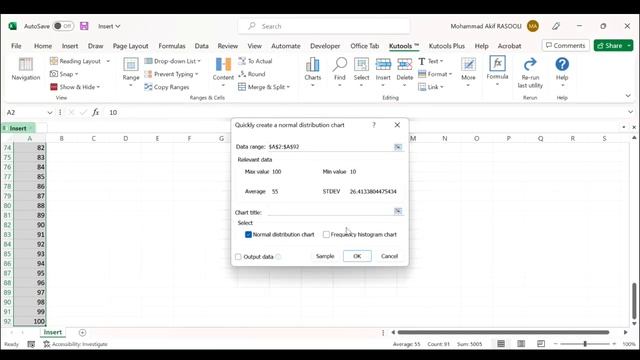Open the Show & Hide dropdown
This screenshot has width=640, height=360.
tap(98, 87)
